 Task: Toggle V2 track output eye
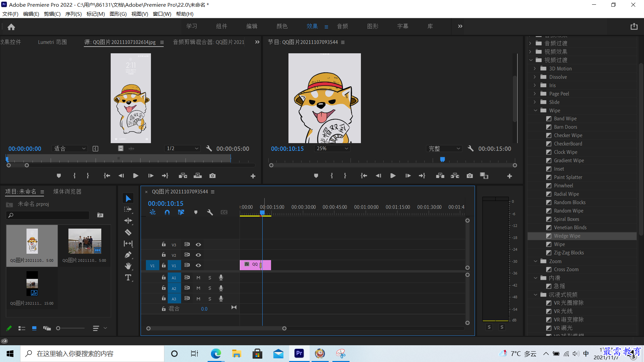(x=198, y=255)
